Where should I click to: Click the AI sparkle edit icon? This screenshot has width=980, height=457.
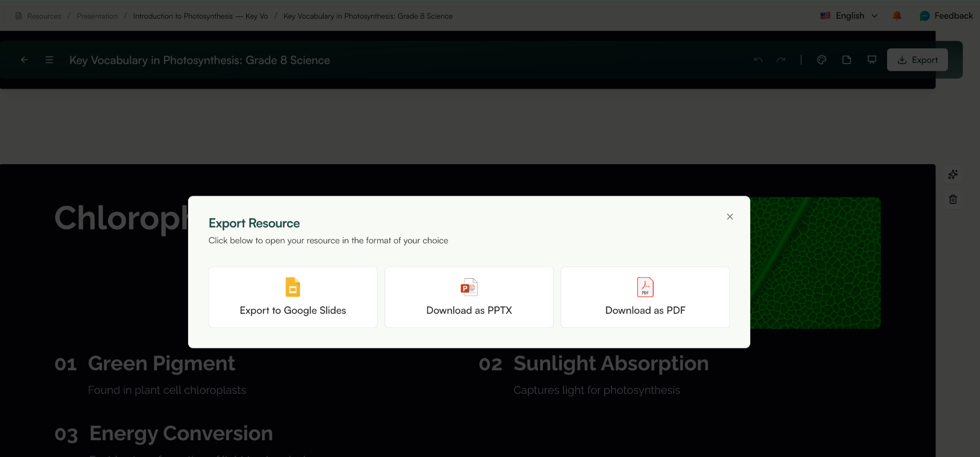[x=953, y=174]
